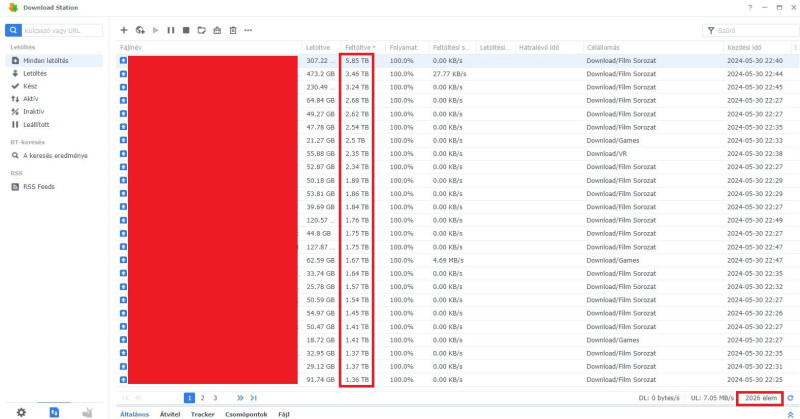Screen dimensions: 800x419
Task: Open A keresés eredménye search results
Action: coord(54,155)
